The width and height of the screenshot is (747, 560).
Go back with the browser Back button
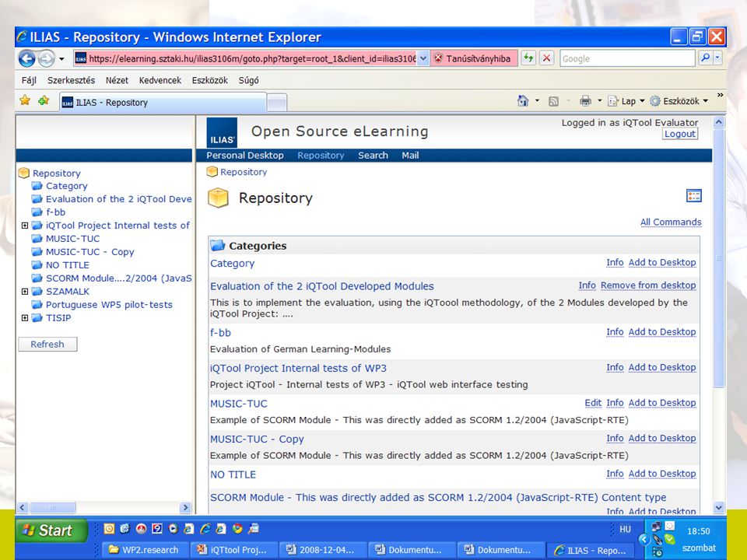[x=26, y=58]
